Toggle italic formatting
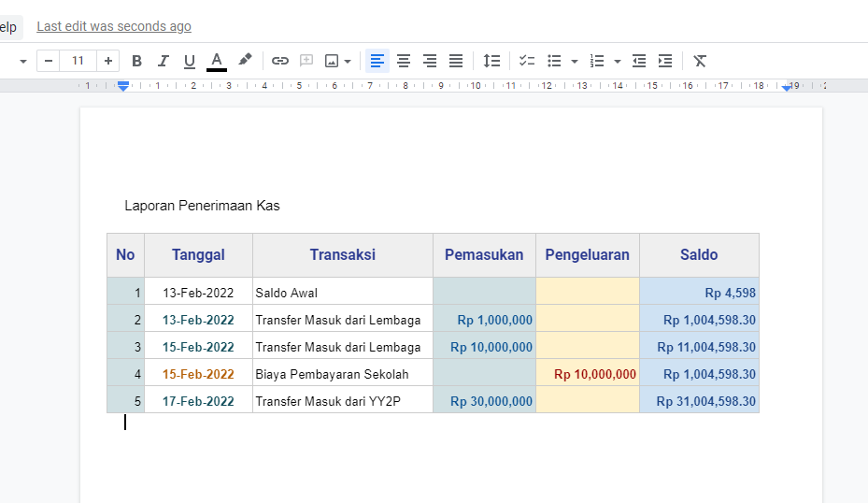Screen dimensions: 868x503 click(163, 61)
